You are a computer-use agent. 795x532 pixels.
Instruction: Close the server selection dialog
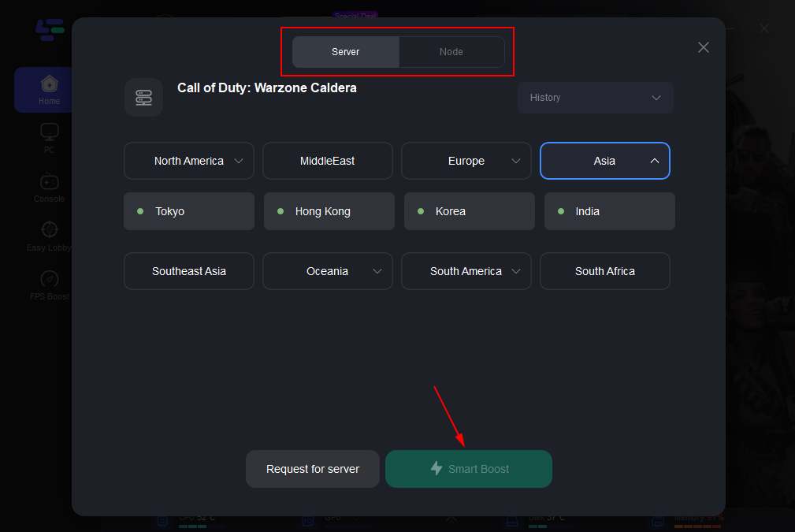point(704,47)
